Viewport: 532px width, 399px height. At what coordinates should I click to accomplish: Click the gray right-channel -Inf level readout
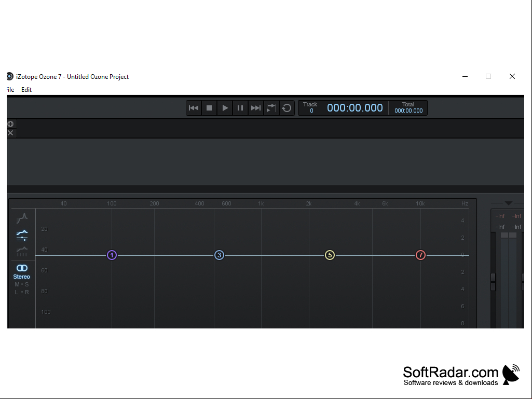click(x=516, y=227)
